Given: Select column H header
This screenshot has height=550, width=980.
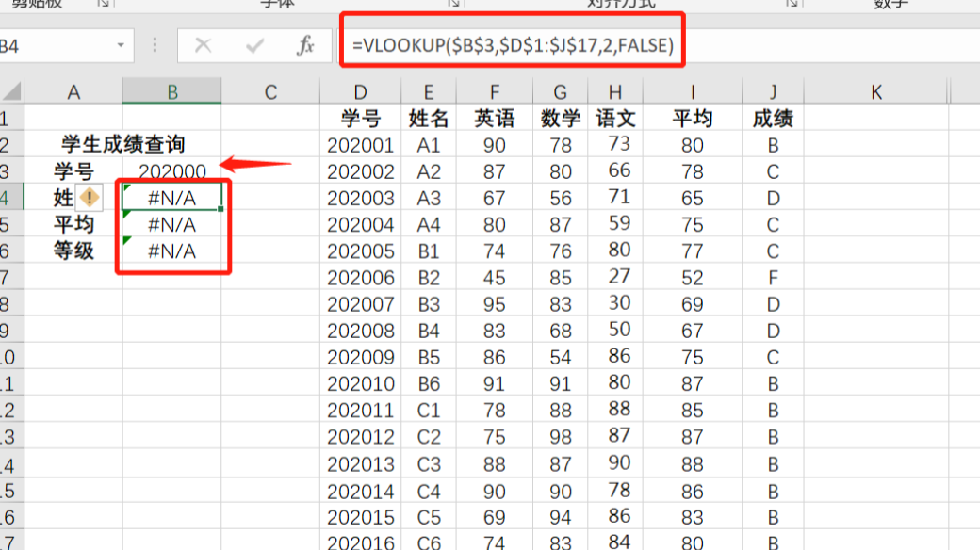Looking at the screenshot, I should click(x=615, y=92).
